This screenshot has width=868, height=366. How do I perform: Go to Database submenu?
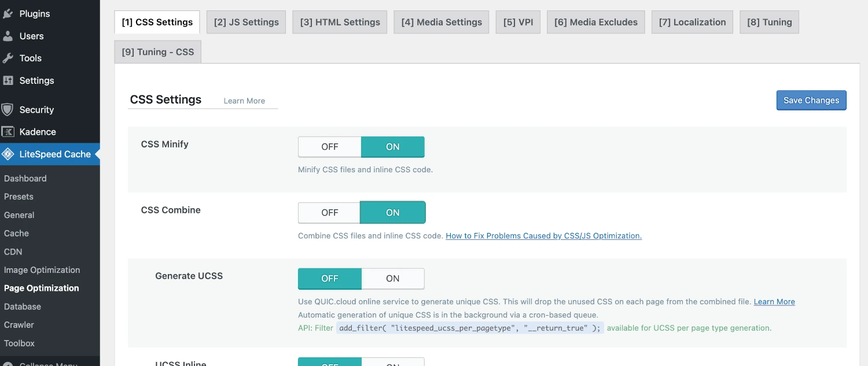tap(23, 306)
